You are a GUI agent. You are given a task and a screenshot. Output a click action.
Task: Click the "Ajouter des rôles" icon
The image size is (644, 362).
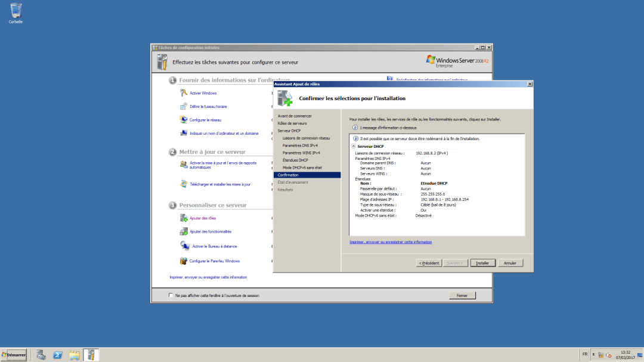click(182, 218)
